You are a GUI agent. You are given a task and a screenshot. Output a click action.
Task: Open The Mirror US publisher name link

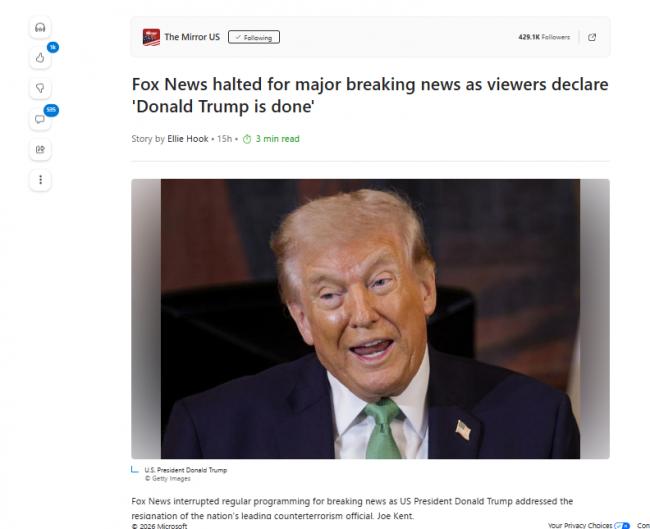tap(192, 37)
